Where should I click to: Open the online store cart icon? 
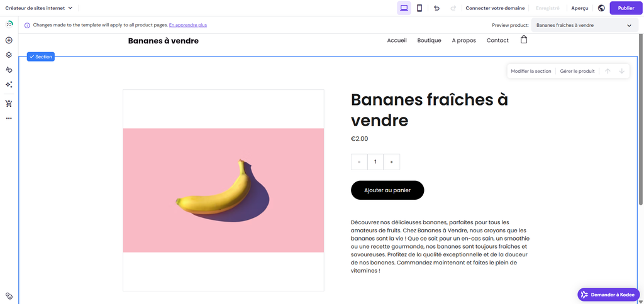9,104
